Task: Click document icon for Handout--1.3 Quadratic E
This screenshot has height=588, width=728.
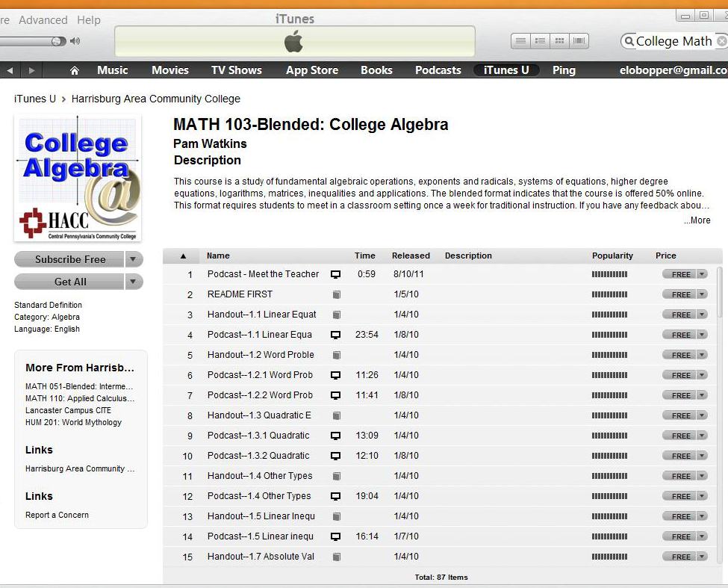Action: tap(337, 415)
